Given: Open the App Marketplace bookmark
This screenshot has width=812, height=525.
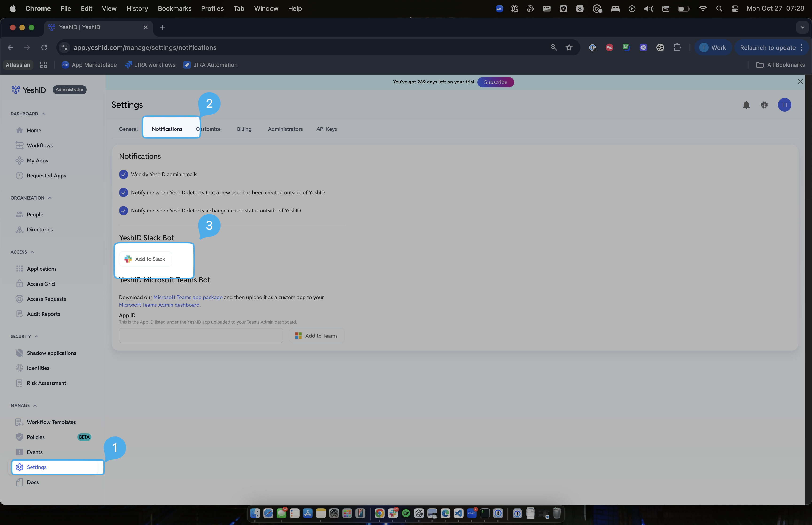Looking at the screenshot, I should pyautogui.click(x=89, y=65).
